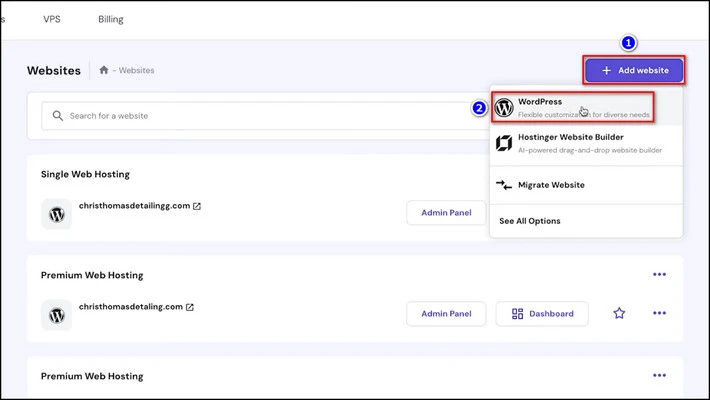Click the Search for a website field
This screenshot has height=400, width=710.
260,116
